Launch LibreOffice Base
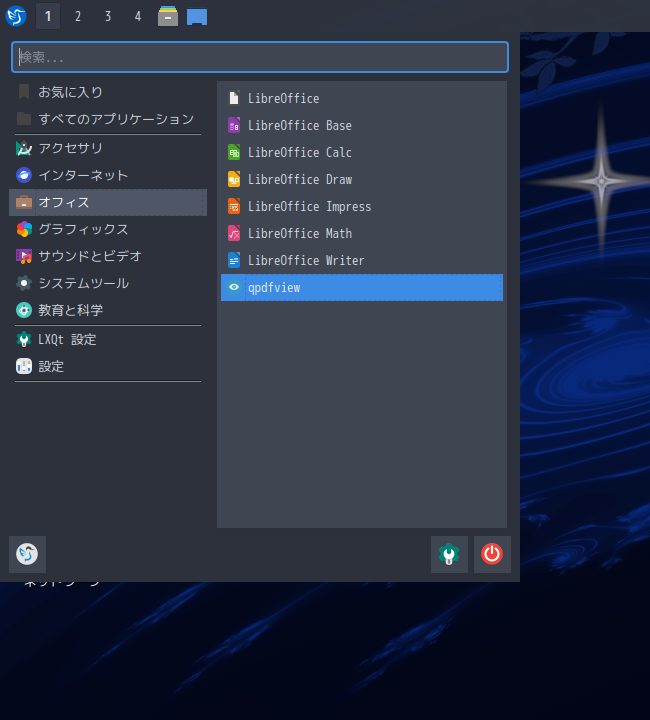This screenshot has height=720, width=650. click(362, 125)
